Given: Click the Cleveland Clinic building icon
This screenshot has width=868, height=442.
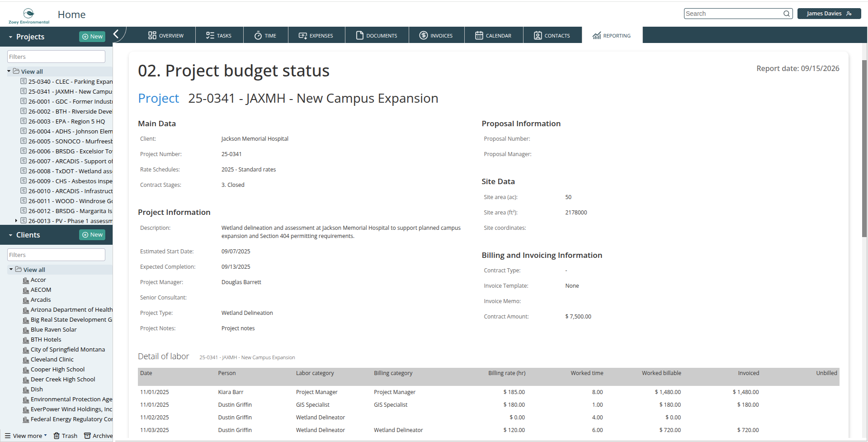Looking at the screenshot, I should tap(26, 360).
